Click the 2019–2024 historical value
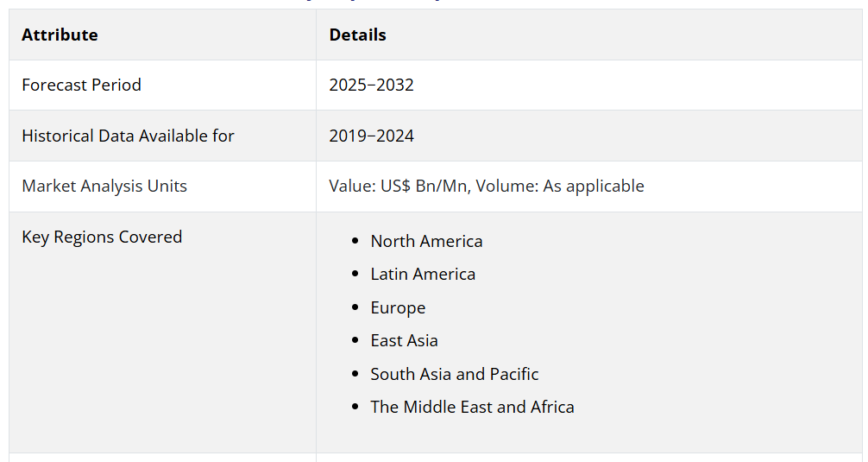 pyautogui.click(x=371, y=136)
